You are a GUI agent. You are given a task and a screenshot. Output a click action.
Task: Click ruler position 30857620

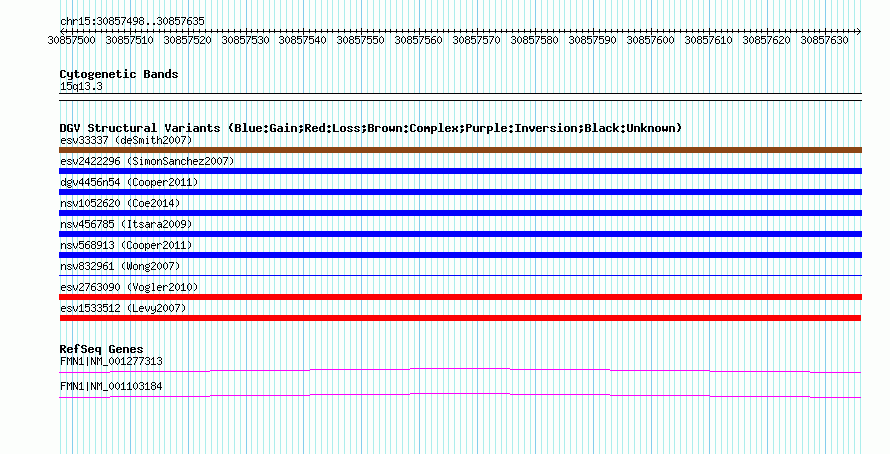tap(766, 40)
